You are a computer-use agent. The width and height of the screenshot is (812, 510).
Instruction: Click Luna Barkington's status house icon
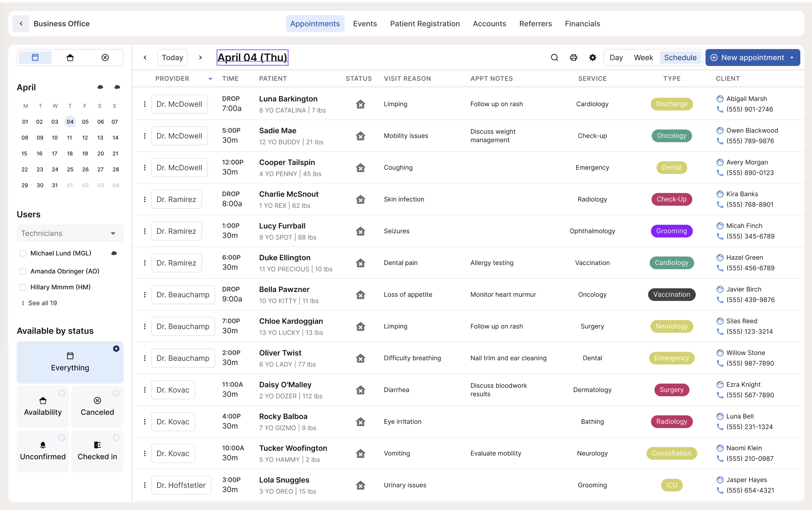pos(360,104)
